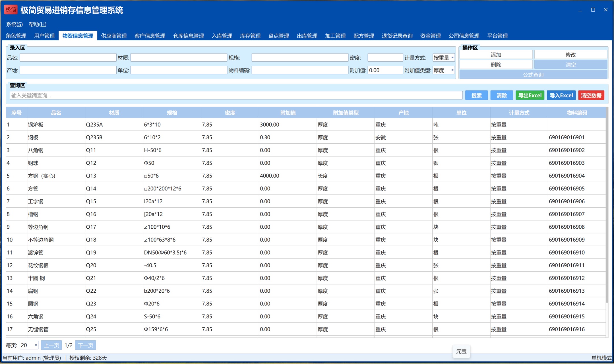Viewport: 614px width, 364px height.
Task: Click the 公式查询 button
Action: pos(533,75)
